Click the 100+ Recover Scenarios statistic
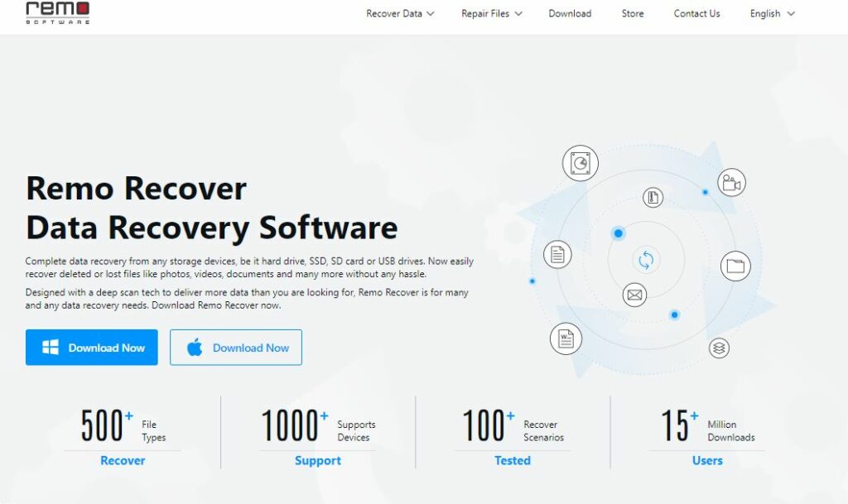Image resolution: width=848 pixels, height=504 pixels. (x=513, y=426)
